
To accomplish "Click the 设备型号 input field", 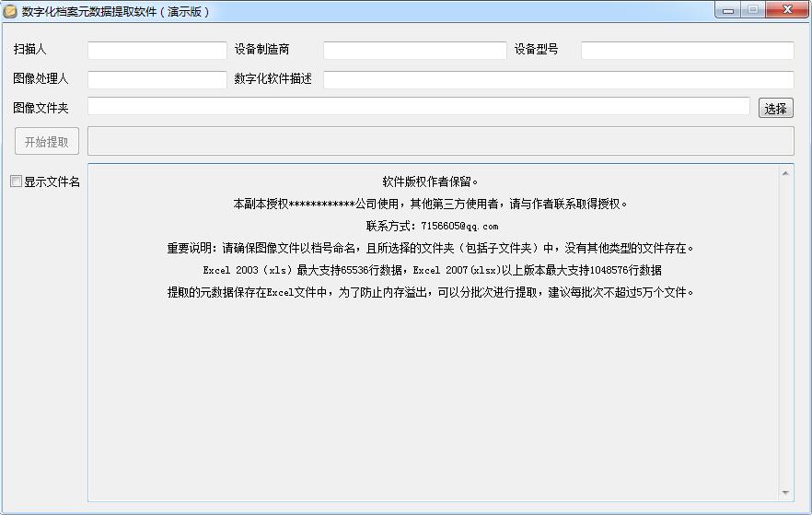I will (687, 51).
